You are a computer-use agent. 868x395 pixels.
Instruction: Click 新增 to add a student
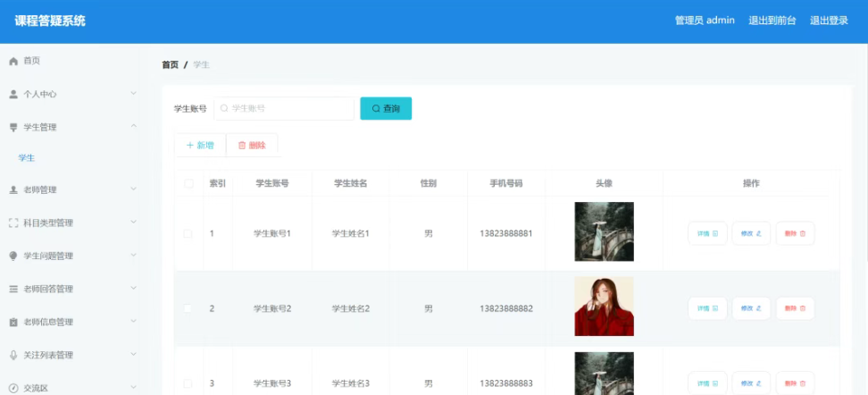[x=200, y=145]
